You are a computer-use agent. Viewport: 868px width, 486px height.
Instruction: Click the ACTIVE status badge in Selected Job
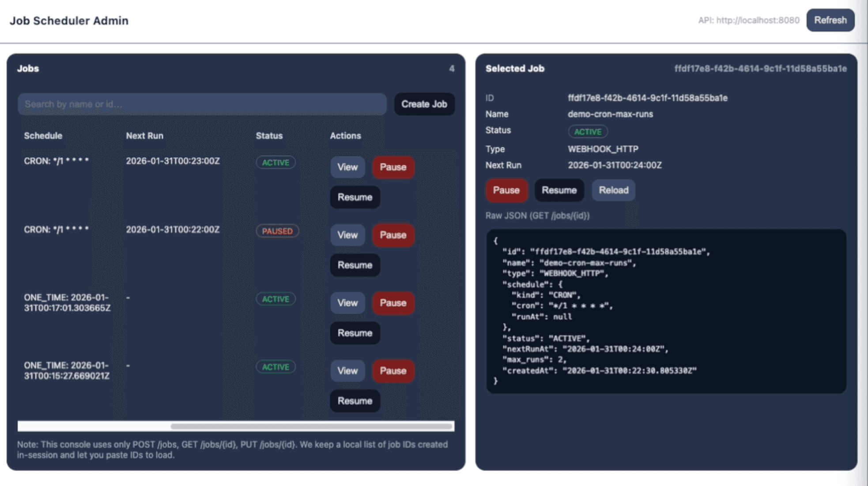click(x=588, y=131)
